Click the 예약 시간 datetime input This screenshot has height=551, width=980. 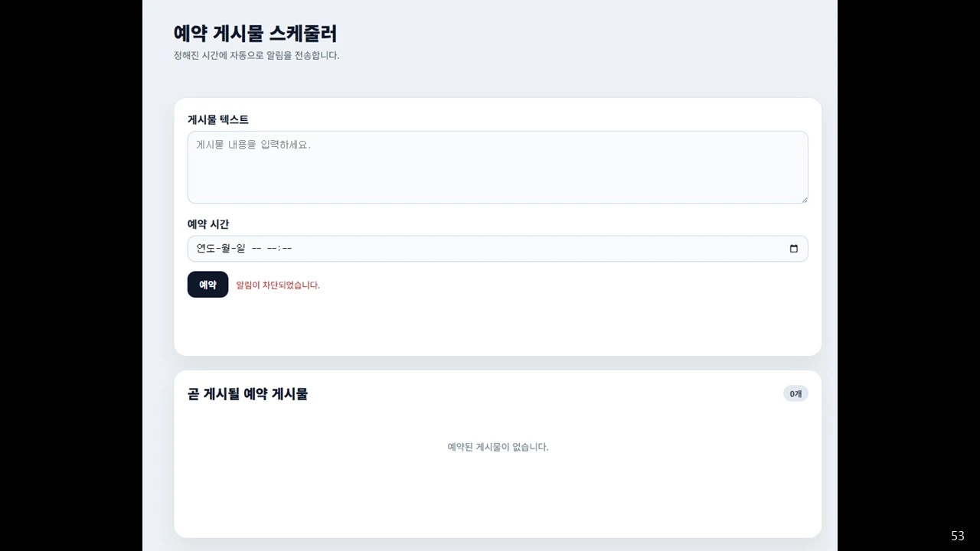coord(498,248)
